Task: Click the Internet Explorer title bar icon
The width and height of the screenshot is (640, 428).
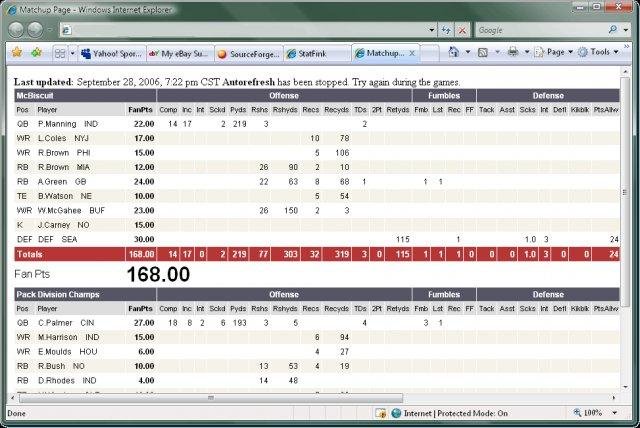Action: 12,9
